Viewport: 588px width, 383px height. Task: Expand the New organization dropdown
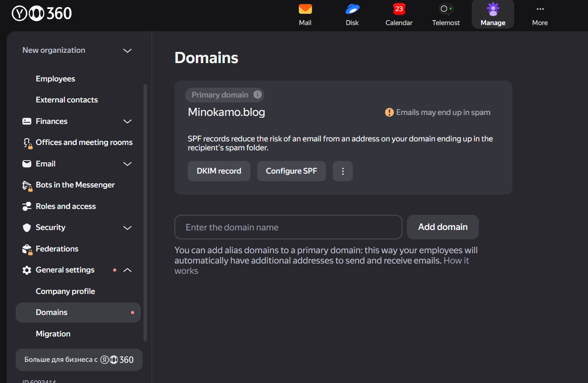127,51
